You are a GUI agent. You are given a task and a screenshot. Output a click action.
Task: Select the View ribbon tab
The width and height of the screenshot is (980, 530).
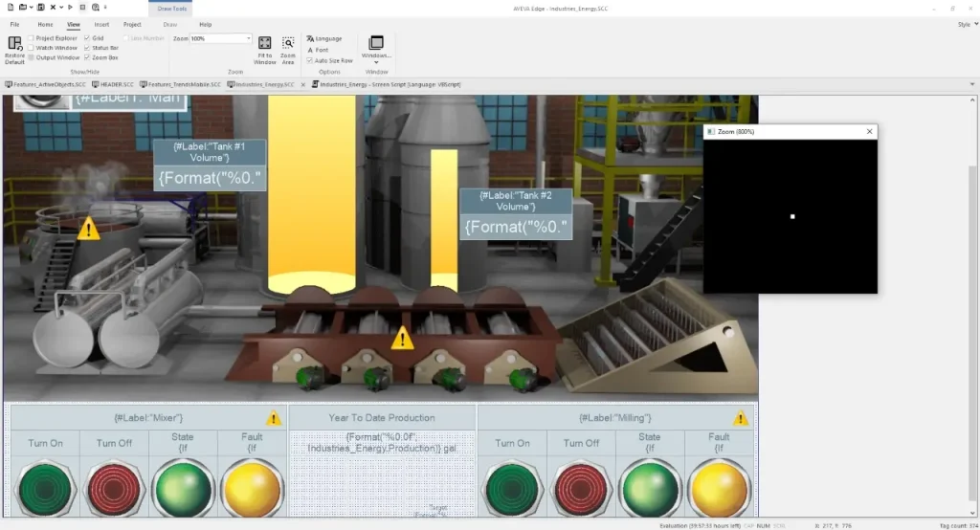[x=73, y=24]
